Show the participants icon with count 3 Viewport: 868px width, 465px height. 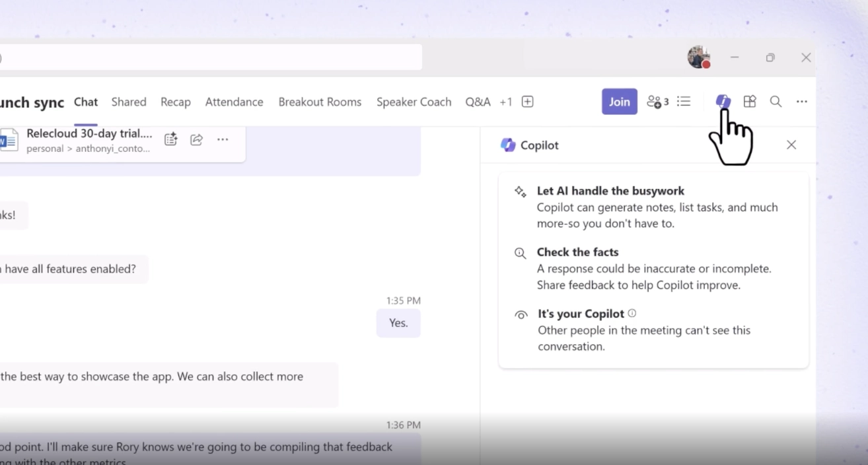click(x=657, y=101)
